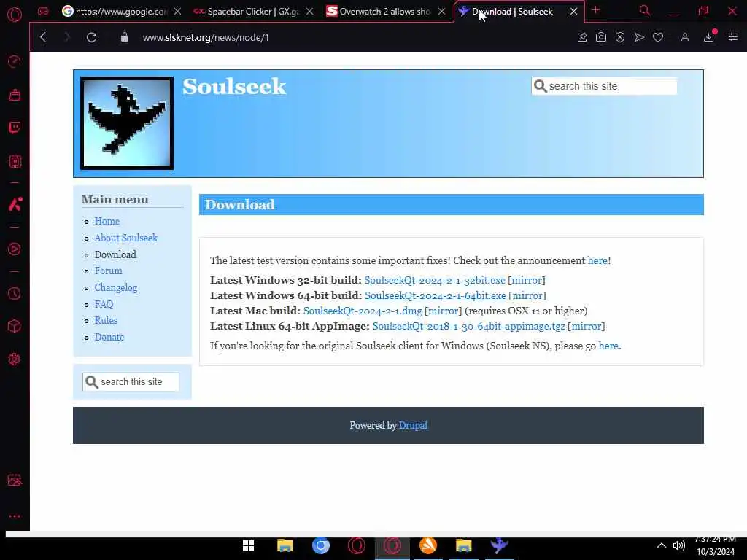The image size is (747, 560).
Task: Click the padlock site security icon
Action: pyautogui.click(x=124, y=37)
